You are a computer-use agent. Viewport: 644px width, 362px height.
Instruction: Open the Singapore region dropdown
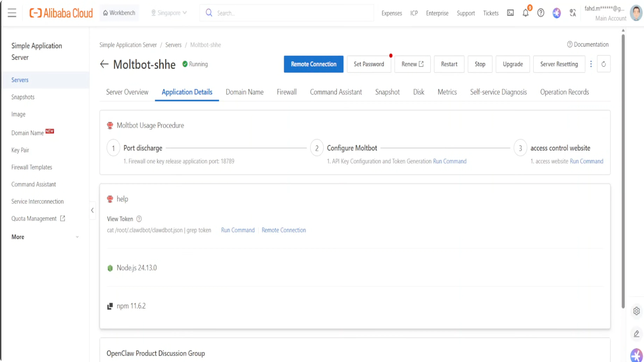[x=169, y=13]
